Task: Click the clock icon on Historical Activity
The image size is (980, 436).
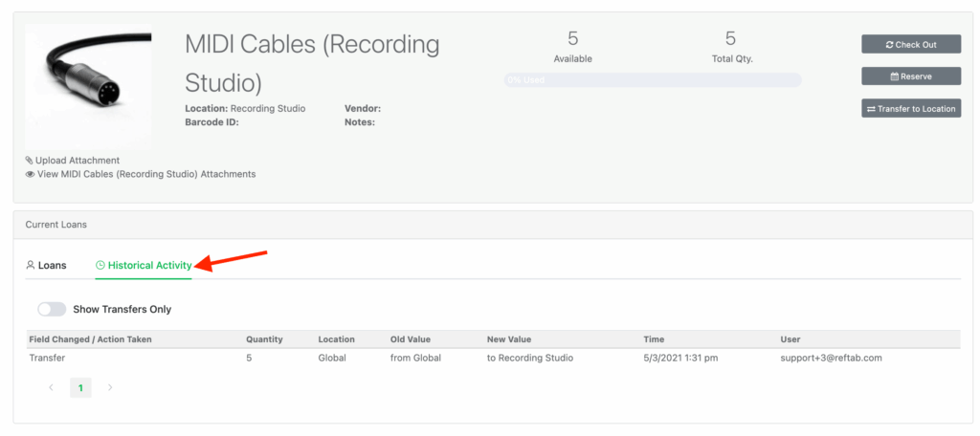Action: point(100,265)
